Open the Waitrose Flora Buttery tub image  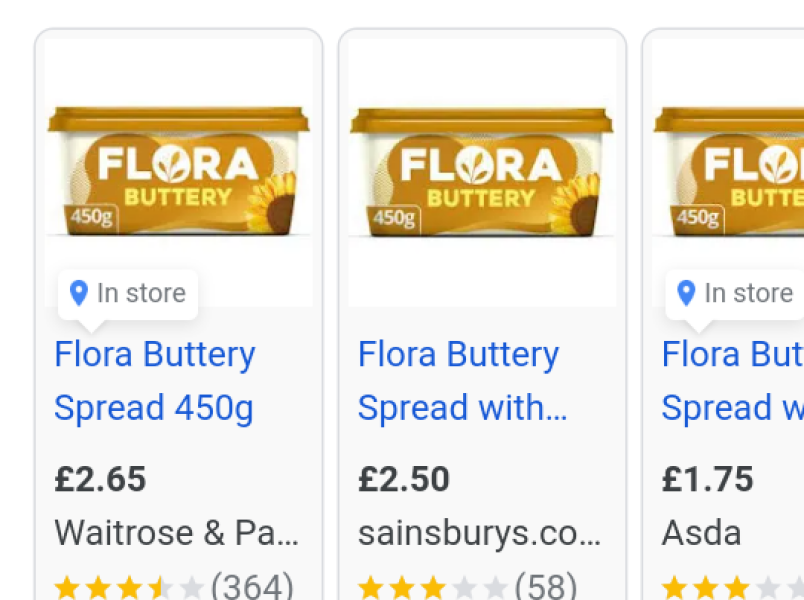click(x=178, y=172)
